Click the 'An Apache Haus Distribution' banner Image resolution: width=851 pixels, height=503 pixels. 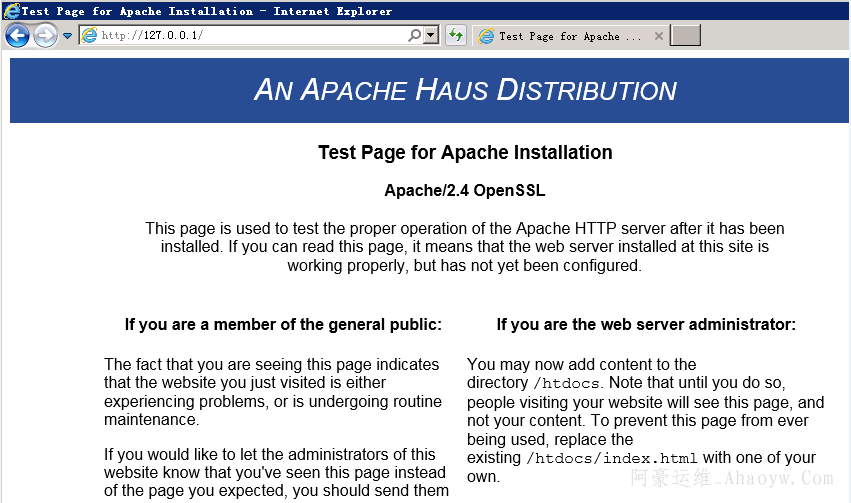point(465,90)
